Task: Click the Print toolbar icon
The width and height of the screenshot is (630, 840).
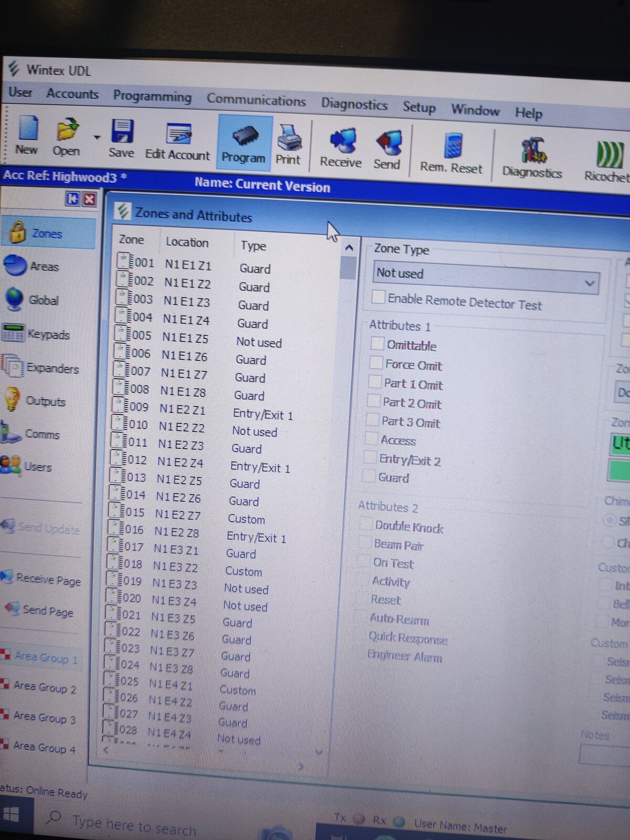Action: [x=289, y=139]
